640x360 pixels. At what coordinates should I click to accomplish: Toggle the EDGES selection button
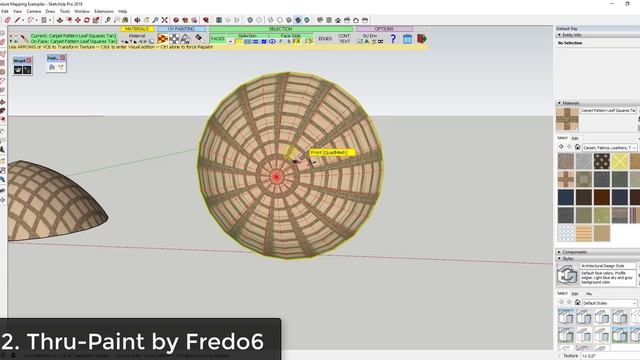325,39
